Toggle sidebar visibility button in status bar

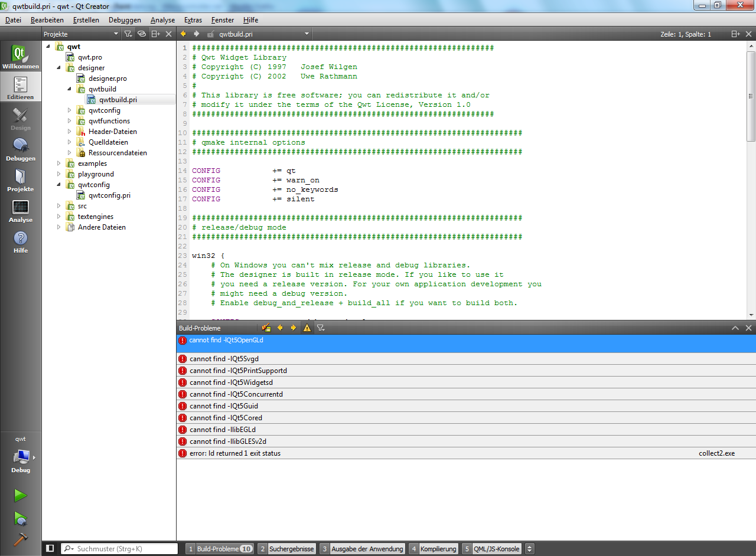pyautogui.click(x=50, y=548)
